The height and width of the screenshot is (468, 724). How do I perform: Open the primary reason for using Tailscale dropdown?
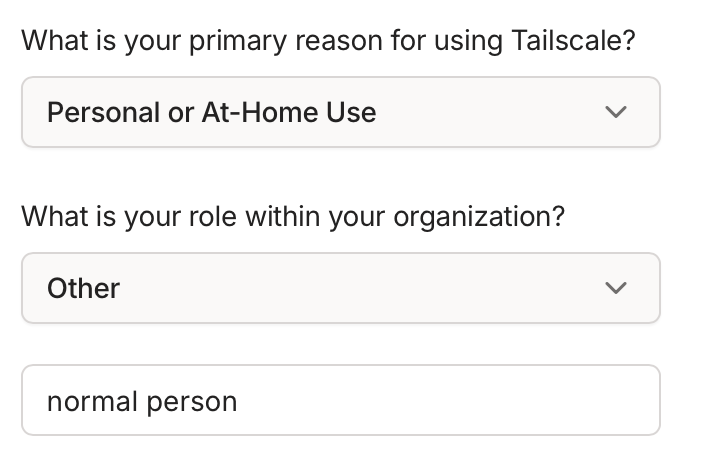point(340,112)
